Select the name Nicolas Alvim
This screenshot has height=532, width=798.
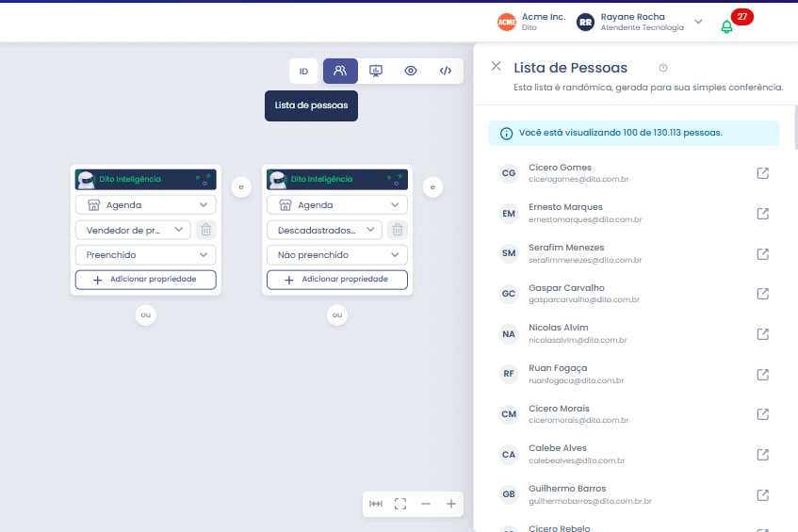click(x=559, y=328)
